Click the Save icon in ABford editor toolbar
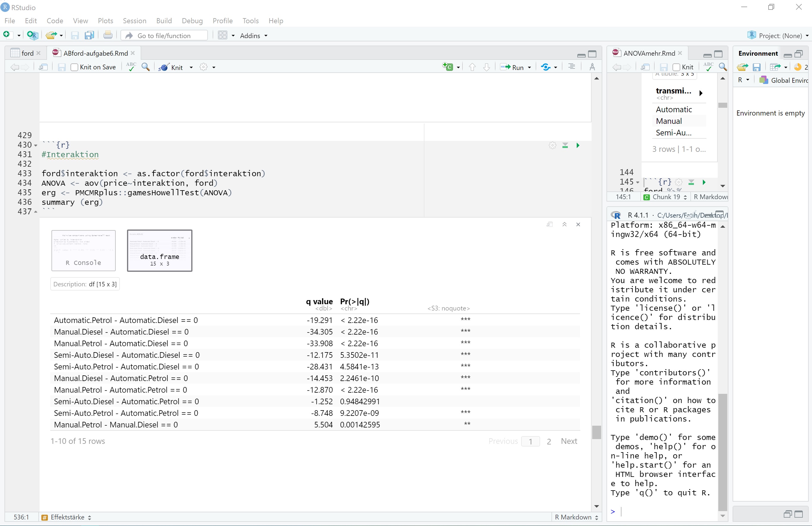 pos(61,67)
